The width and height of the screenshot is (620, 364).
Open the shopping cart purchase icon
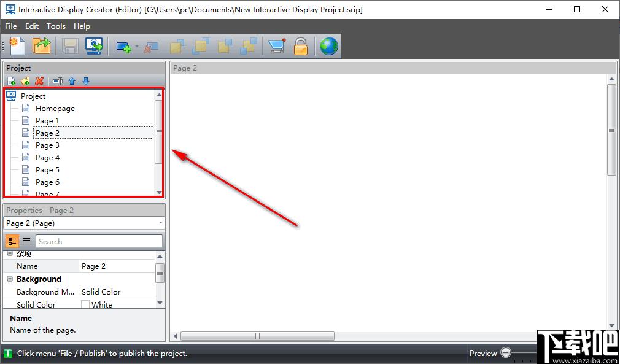276,46
